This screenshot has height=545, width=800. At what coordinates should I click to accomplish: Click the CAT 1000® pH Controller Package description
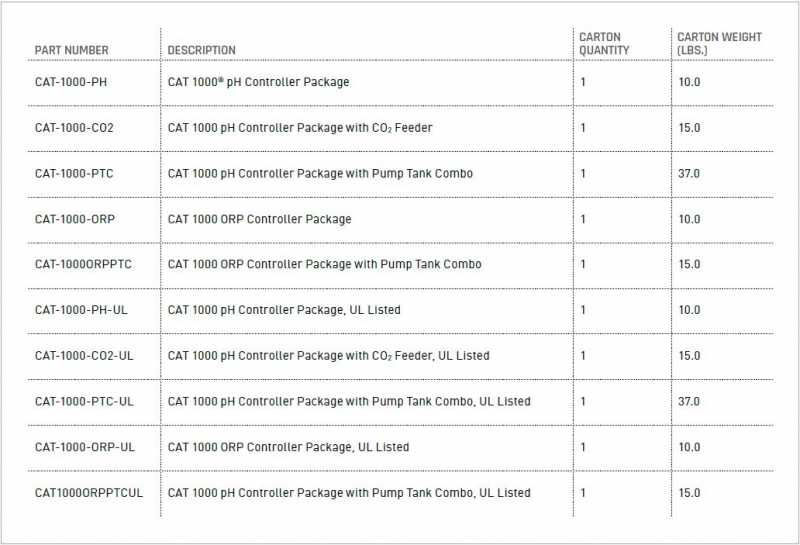tap(259, 82)
